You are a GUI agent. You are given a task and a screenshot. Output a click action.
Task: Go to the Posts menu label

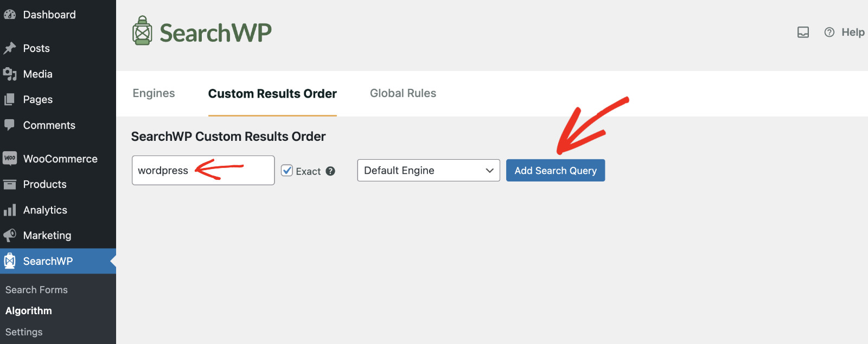pos(36,48)
